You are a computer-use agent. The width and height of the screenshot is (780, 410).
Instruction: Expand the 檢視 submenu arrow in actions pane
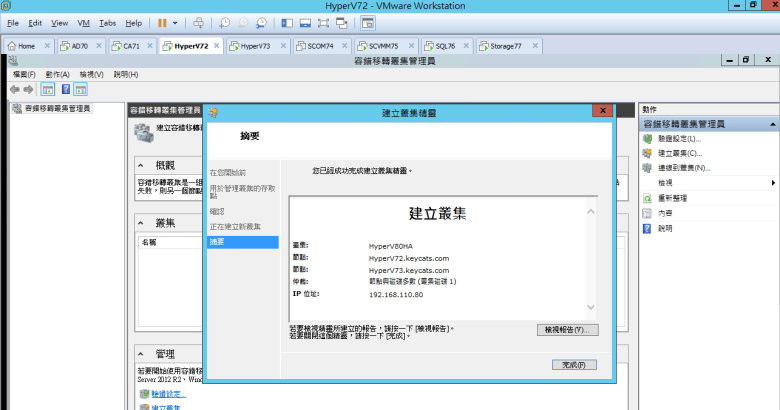tap(773, 183)
